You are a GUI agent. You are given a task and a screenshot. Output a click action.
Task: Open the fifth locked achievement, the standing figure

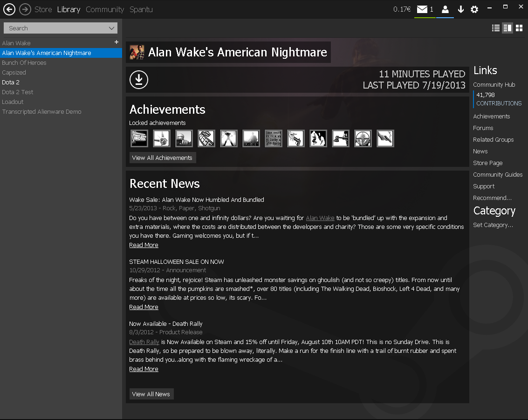229,138
